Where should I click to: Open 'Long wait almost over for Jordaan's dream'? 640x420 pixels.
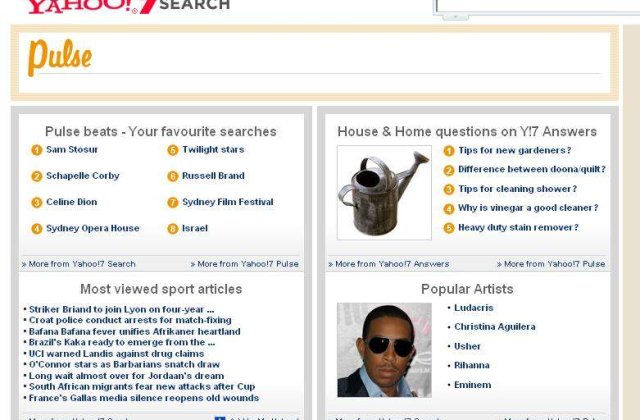[127, 376]
